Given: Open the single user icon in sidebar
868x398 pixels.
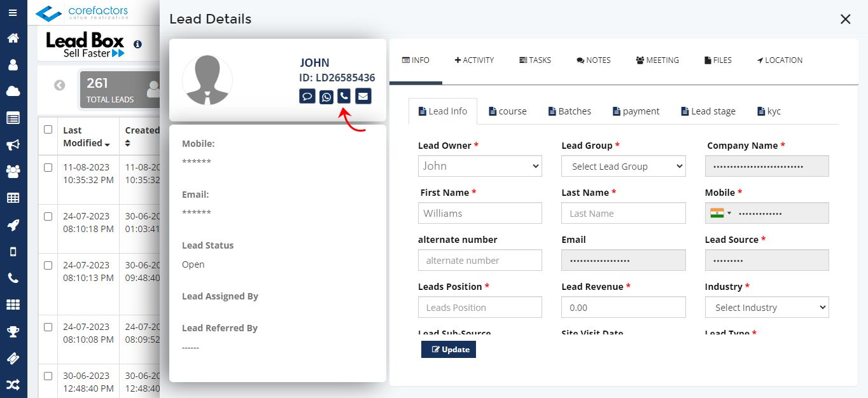Looking at the screenshot, I should click(x=13, y=65).
